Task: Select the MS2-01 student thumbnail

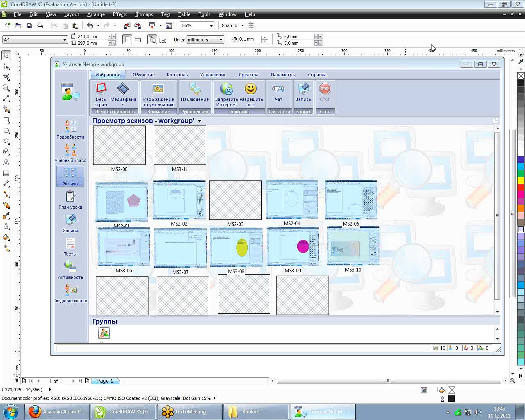Action: 122,202
